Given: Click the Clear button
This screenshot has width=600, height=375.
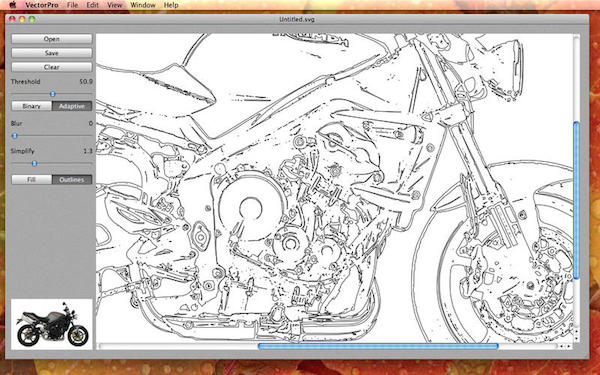Looking at the screenshot, I should click(x=52, y=67).
